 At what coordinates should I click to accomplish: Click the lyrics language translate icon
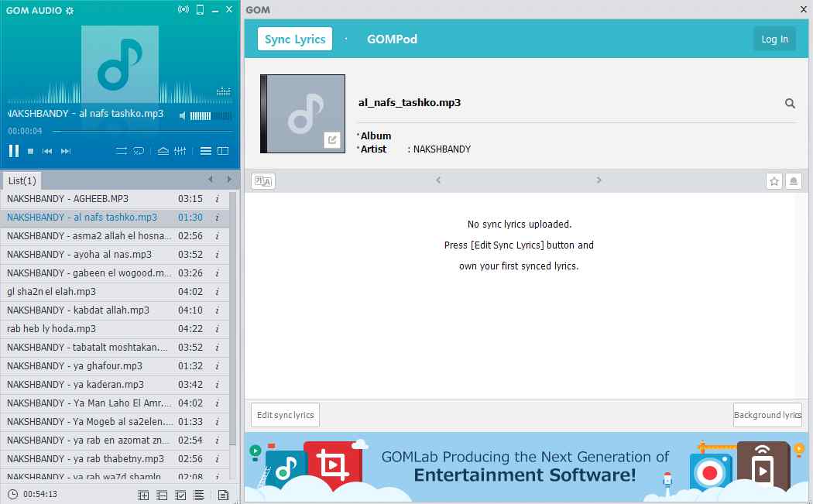click(263, 181)
